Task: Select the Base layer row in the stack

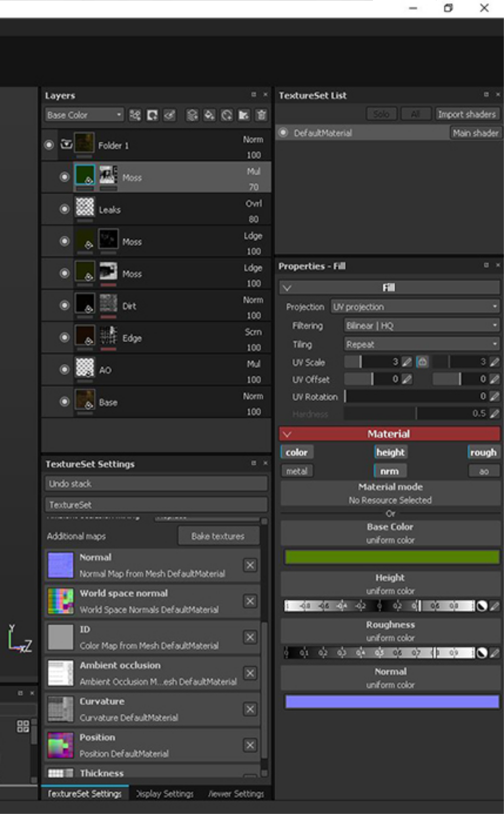Action: coord(156,402)
